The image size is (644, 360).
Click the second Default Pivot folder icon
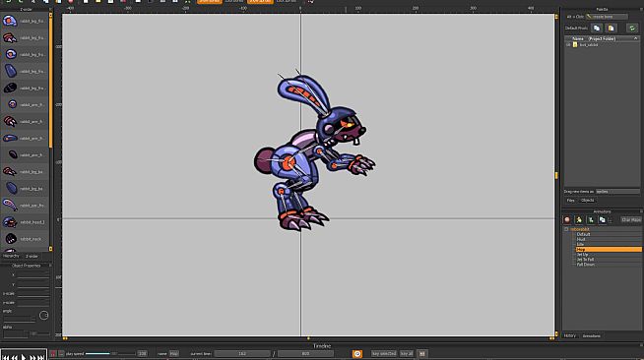tap(611, 28)
